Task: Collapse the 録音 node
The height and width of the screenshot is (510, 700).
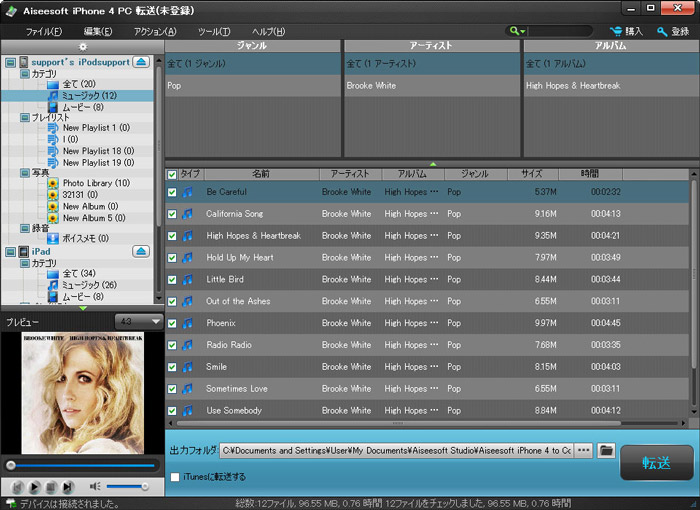Action: [25, 228]
